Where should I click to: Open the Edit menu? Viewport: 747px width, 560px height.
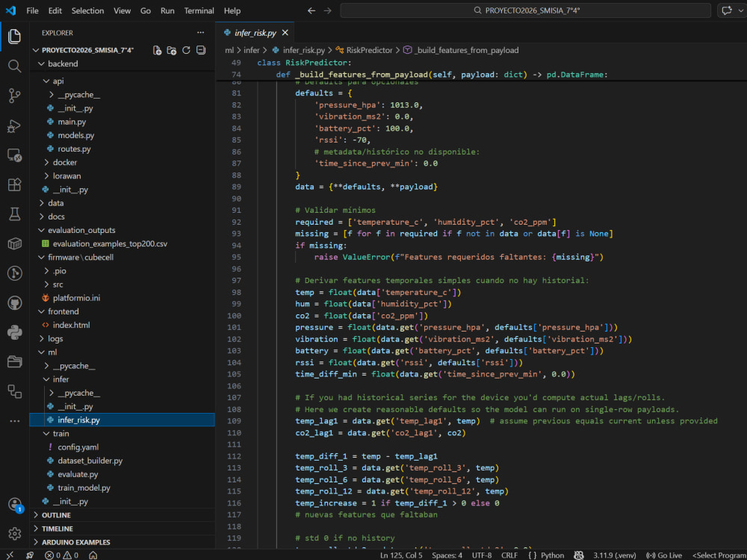click(x=55, y=10)
